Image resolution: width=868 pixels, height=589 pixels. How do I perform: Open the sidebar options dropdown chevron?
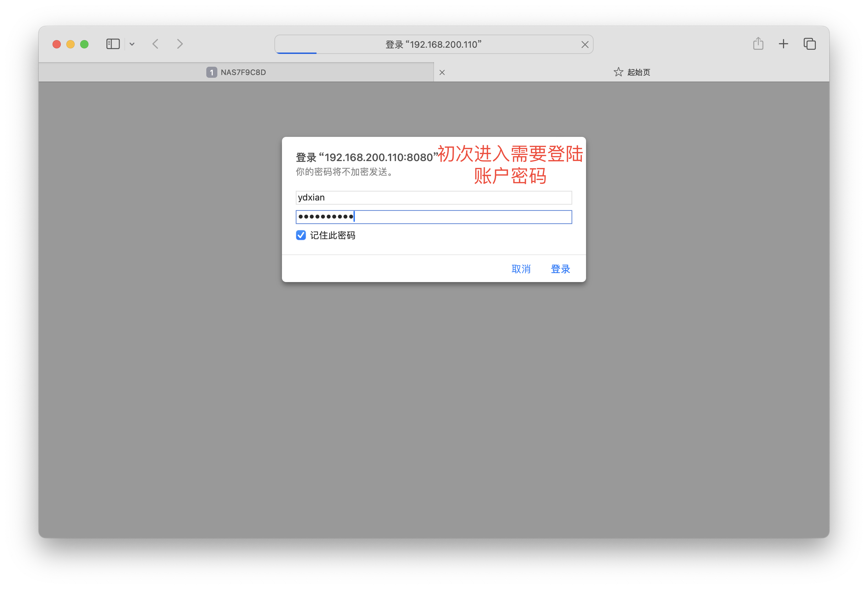coord(132,44)
